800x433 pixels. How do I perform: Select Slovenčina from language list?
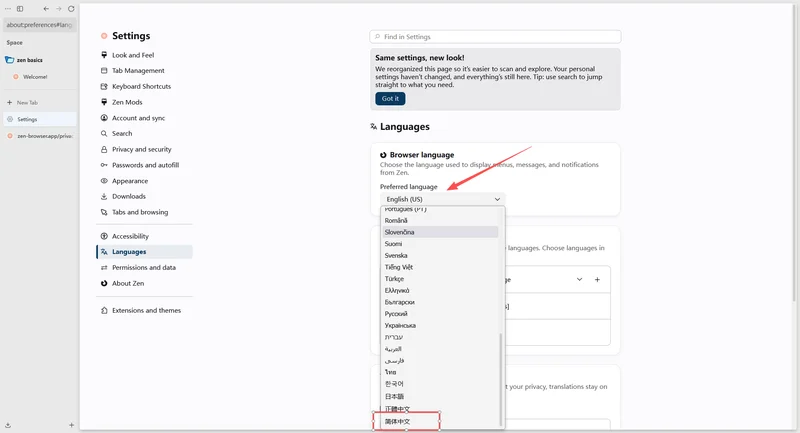click(440, 232)
